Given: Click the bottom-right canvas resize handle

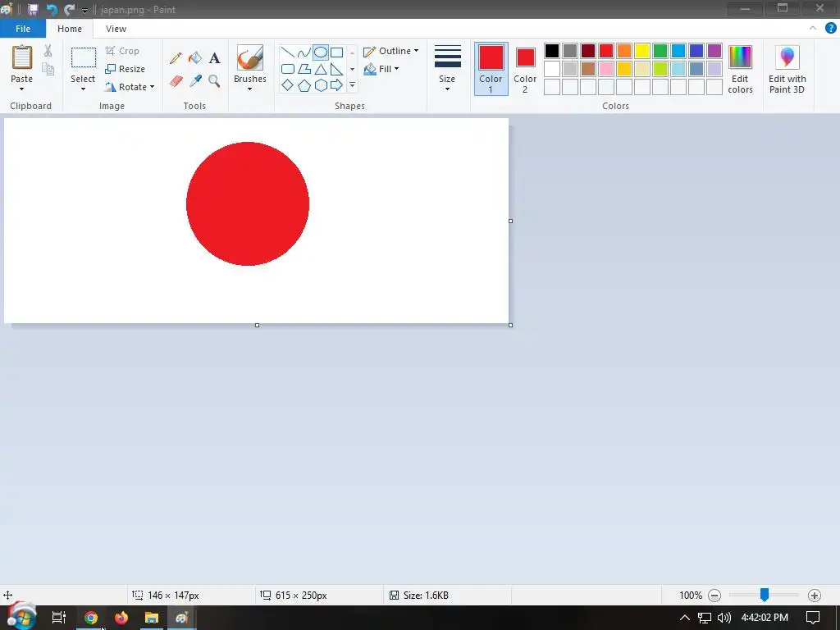Looking at the screenshot, I should pyautogui.click(x=510, y=325).
